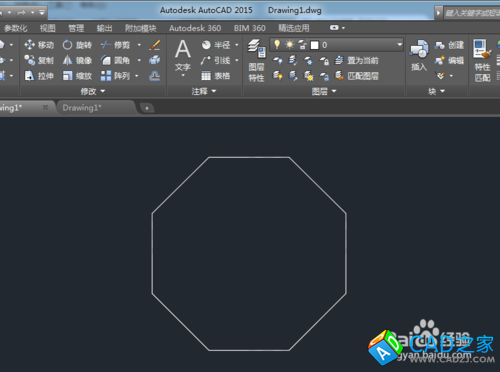Select the Scale (缩放) tool
Viewport: 500px width, 372px height.
(x=77, y=76)
